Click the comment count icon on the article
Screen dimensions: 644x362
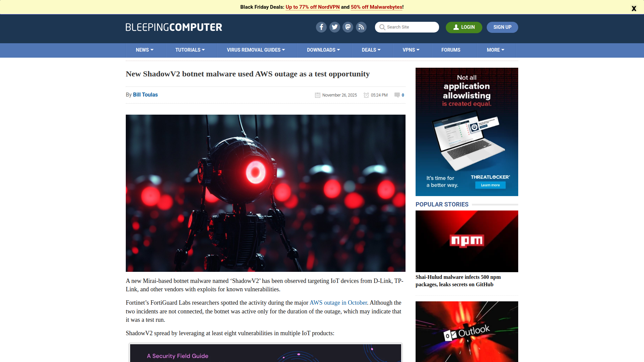click(396, 95)
